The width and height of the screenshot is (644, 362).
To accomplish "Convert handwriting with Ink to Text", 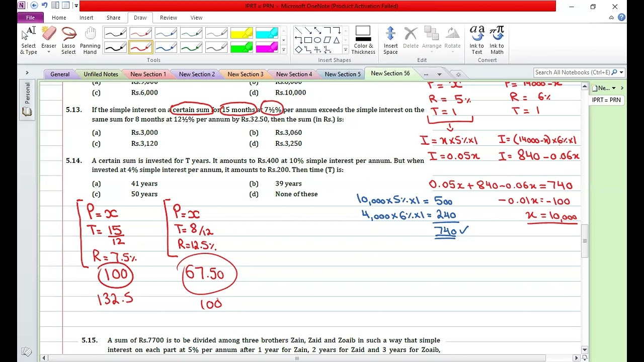I will [476, 40].
